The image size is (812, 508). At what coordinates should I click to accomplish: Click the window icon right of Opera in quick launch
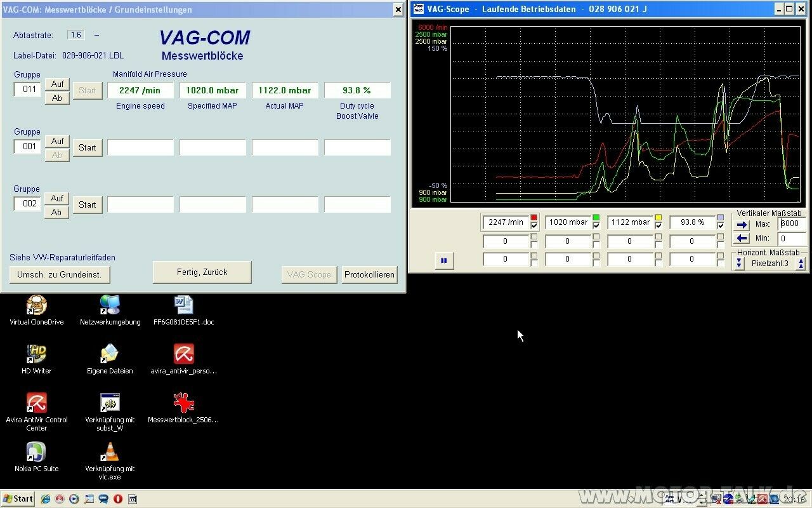pos(131,499)
